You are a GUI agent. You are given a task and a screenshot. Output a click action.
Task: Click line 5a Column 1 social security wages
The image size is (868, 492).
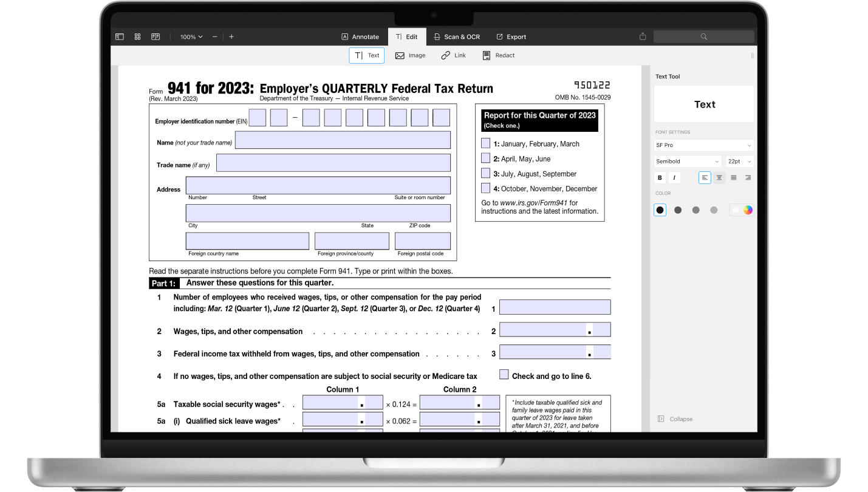(x=343, y=402)
